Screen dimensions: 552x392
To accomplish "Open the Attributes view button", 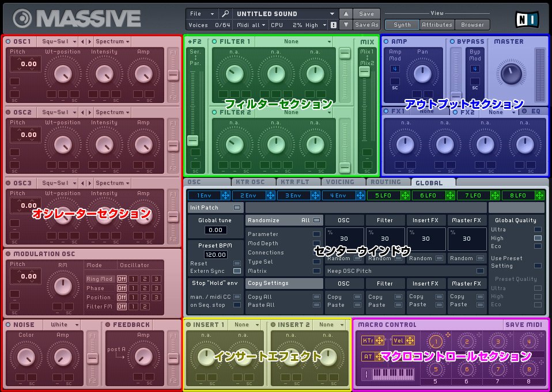I will click(x=437, y=25).
